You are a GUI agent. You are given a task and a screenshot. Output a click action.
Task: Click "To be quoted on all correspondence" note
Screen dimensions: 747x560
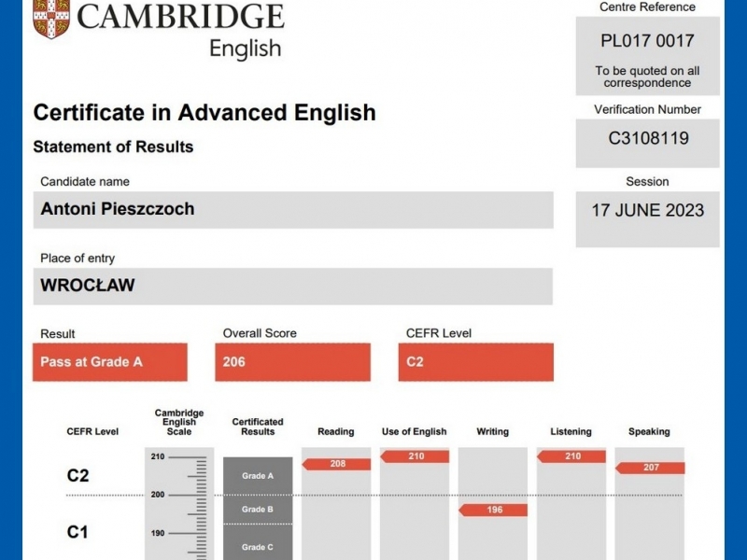[x=647, y=77]
